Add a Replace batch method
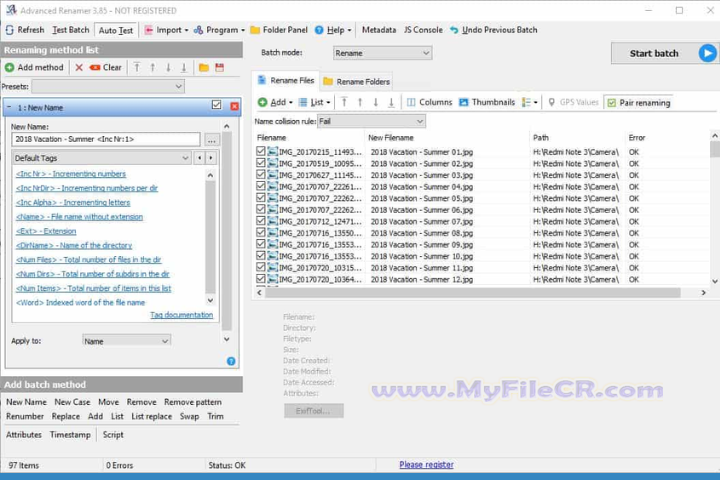 [x=66, y=417]
